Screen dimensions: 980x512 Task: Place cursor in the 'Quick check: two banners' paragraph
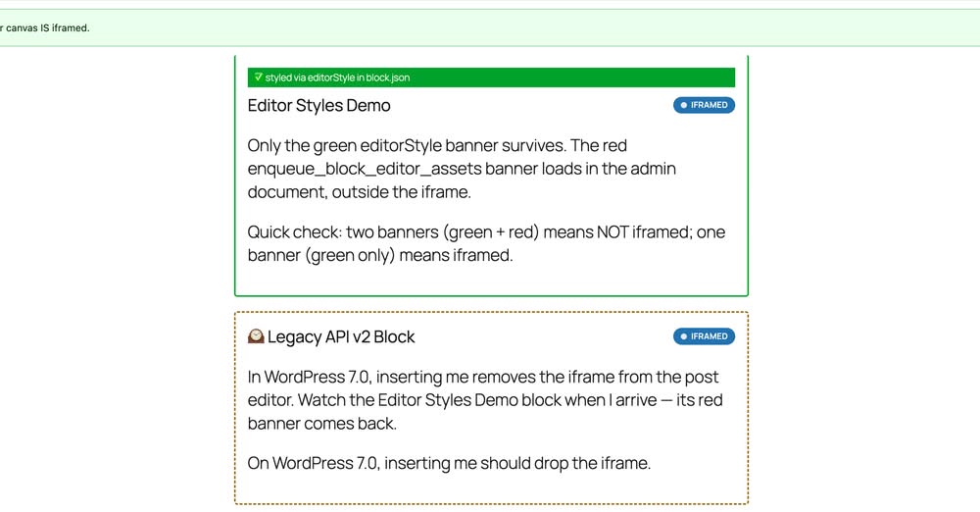pos(486,243)
